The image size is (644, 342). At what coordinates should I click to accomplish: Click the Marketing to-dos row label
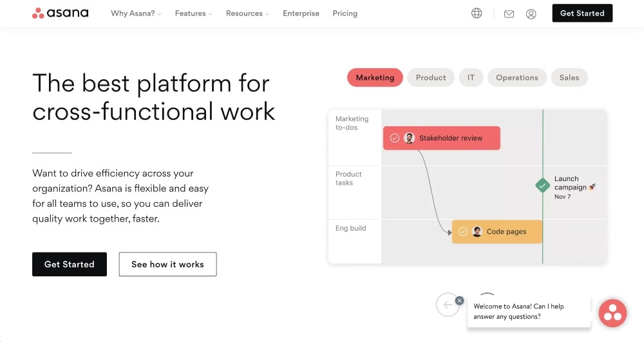coord(352,123)
